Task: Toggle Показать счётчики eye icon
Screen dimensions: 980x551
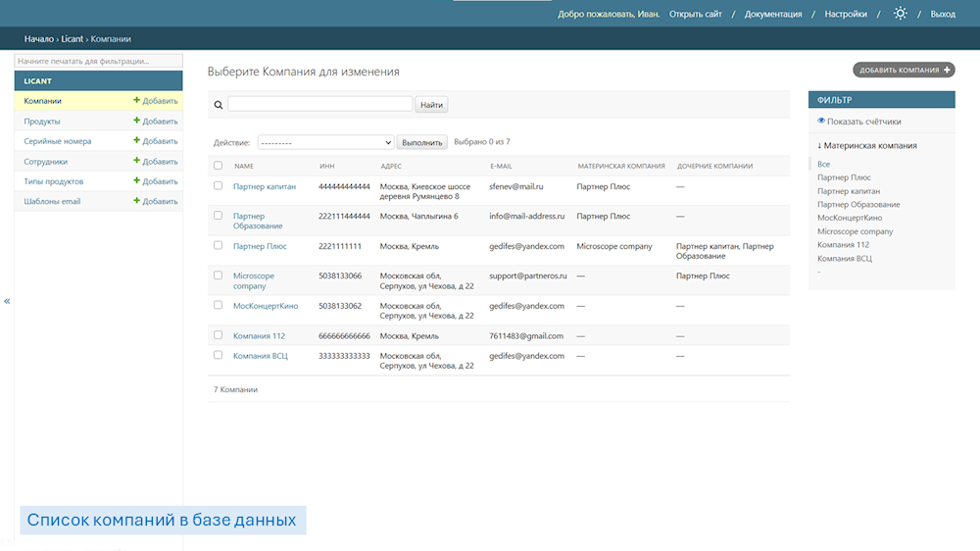Action: (x=821, y=122)
